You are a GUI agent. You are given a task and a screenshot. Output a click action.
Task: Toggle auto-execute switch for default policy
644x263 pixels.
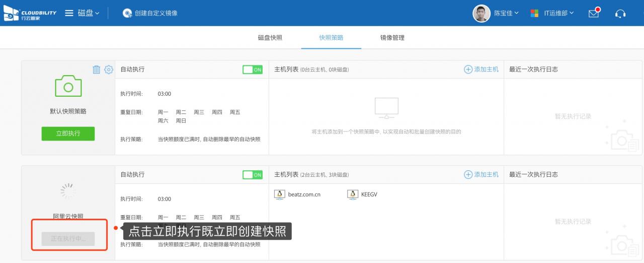coord(252,70)
